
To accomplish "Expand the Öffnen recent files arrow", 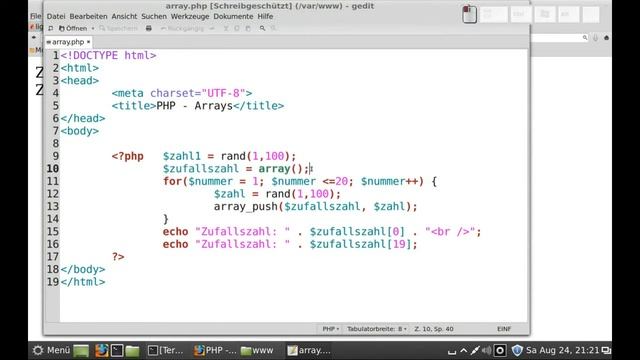I will coord(93,29).
